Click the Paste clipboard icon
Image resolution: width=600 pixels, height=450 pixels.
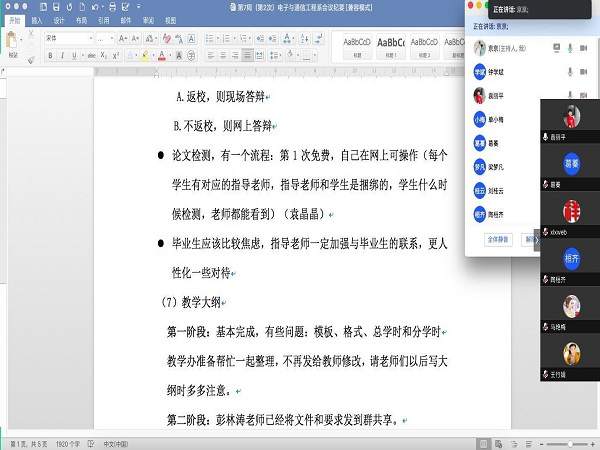point(12,40)
